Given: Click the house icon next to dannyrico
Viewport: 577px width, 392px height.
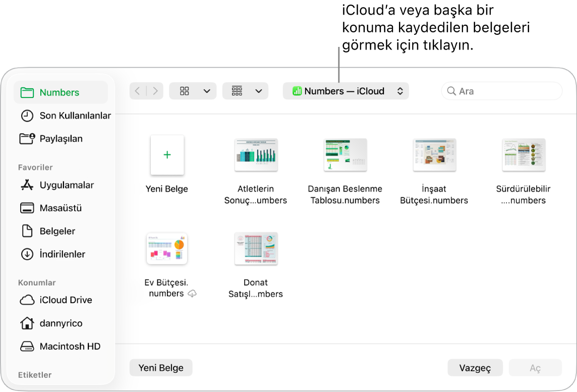Looking at the screenshot, I should [27, 323].
